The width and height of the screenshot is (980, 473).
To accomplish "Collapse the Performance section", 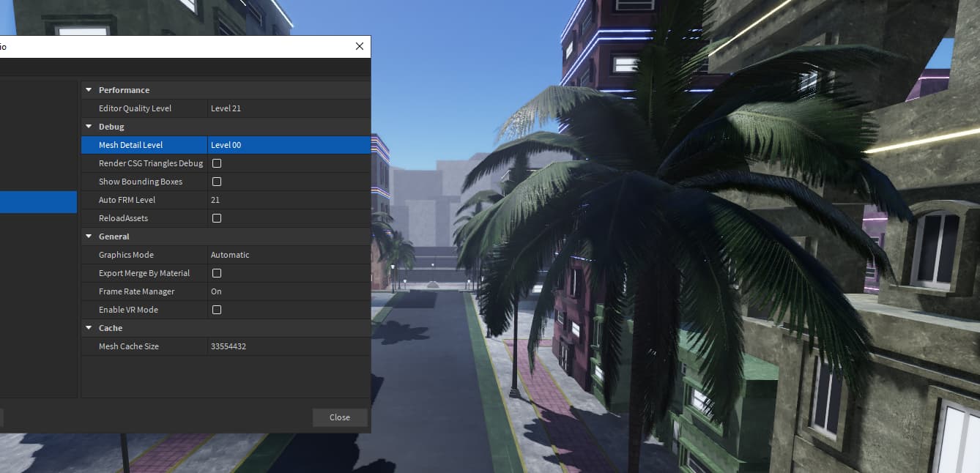I will click(x=89, y=89).
